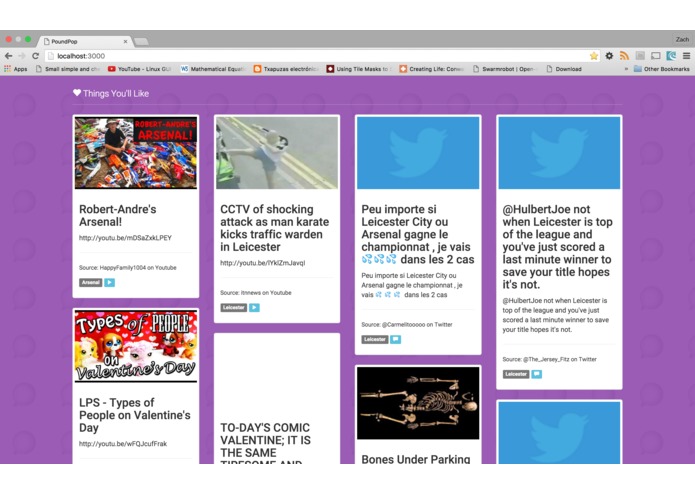Open link youtu.be/lYklZmJavql
Viewport: 695px width, 494px height.
click(x=263, y=263)
